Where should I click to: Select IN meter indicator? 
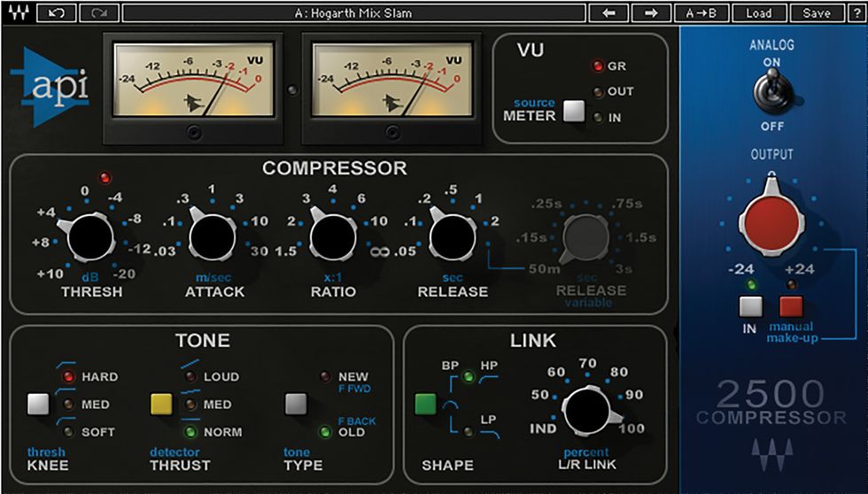(x=598, y=117)
